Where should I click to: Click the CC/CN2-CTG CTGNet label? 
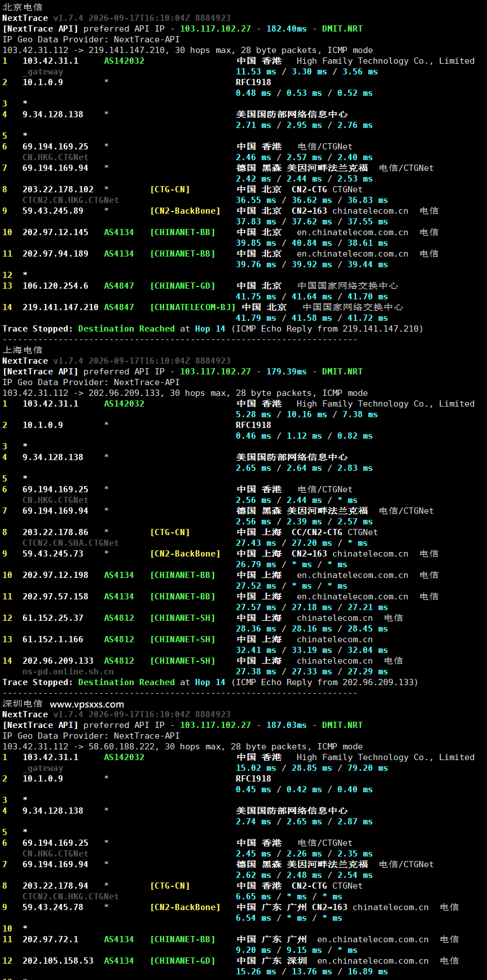pos(335,532)
